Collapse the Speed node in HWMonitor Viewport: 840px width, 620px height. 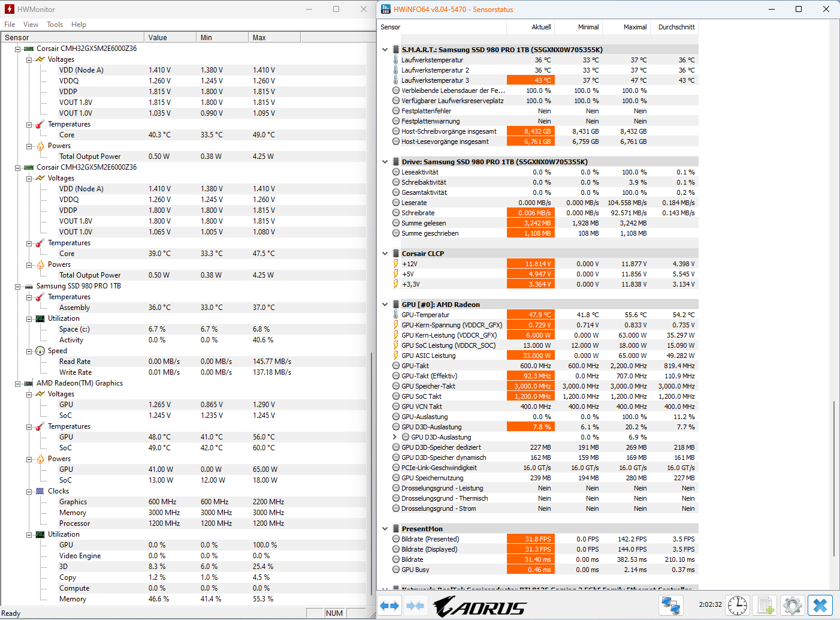[29, 351]
